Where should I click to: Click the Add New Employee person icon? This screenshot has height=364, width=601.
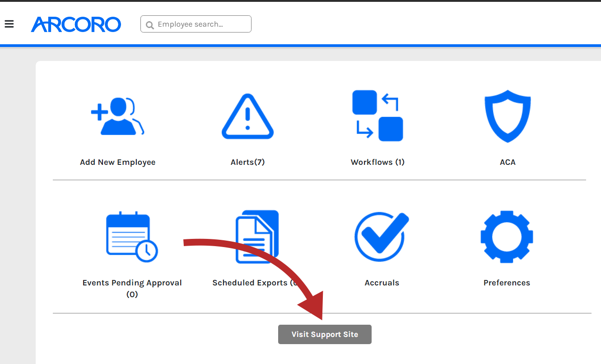tap(117, 117)
